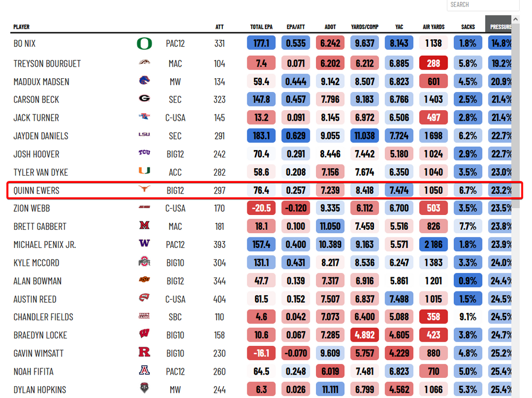
Task: Select Jayden Daniels player name
Action: [40, 136]
